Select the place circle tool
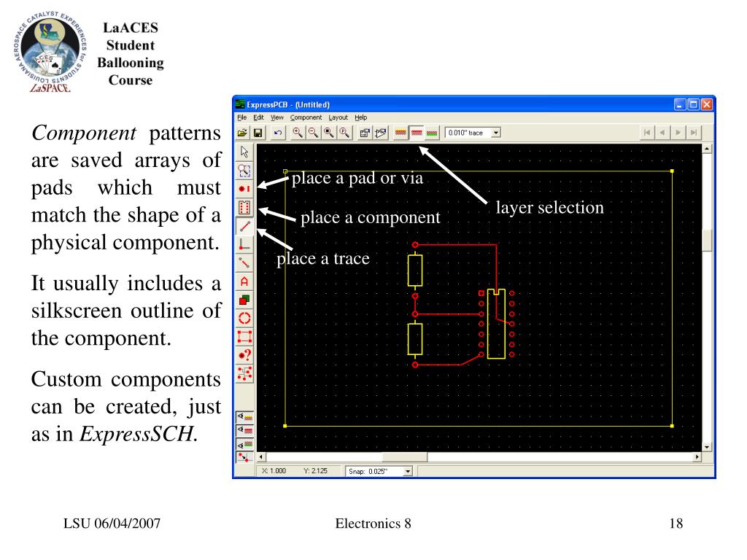The height and width of the screenshot is (560, 747). (244, 319)
